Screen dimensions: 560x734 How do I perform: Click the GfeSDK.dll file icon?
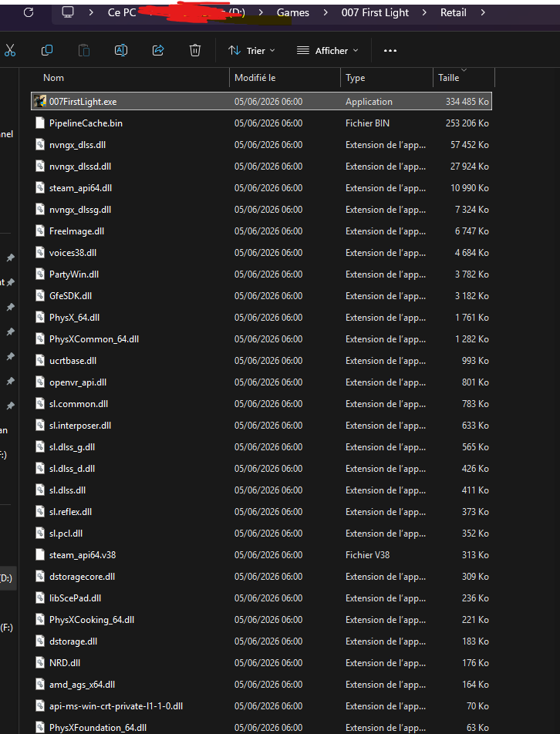tap(40, 295)
